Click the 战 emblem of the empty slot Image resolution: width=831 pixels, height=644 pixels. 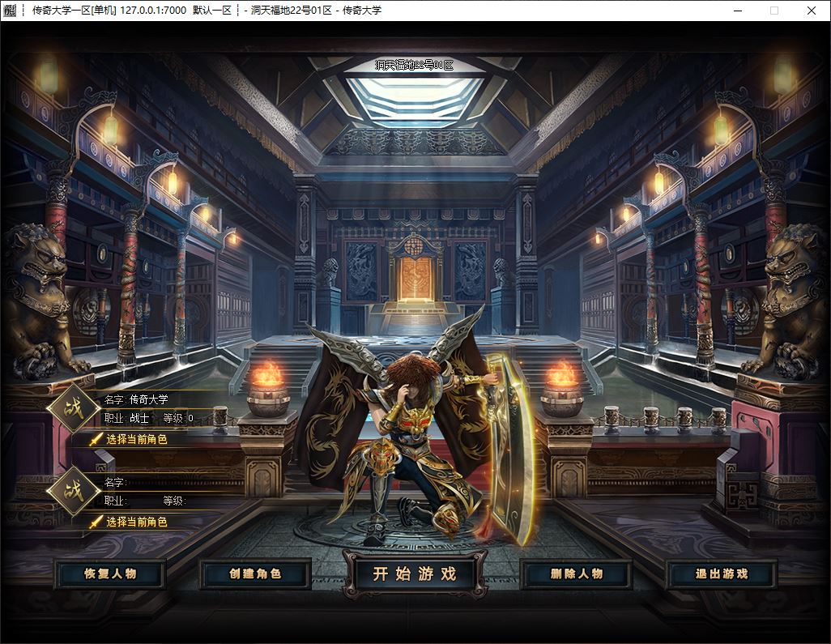point(73,491)
